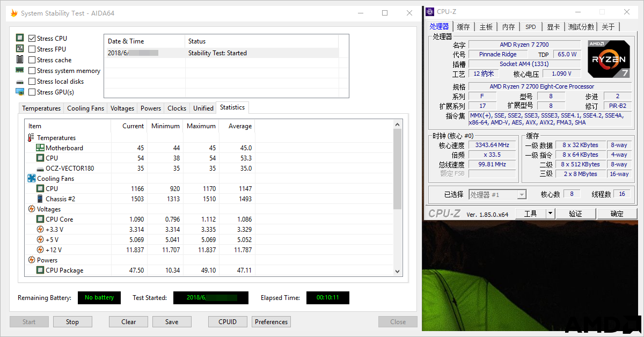Switch to the Temperatures tab
644x337 pixels.
click(x=41, y=108)
